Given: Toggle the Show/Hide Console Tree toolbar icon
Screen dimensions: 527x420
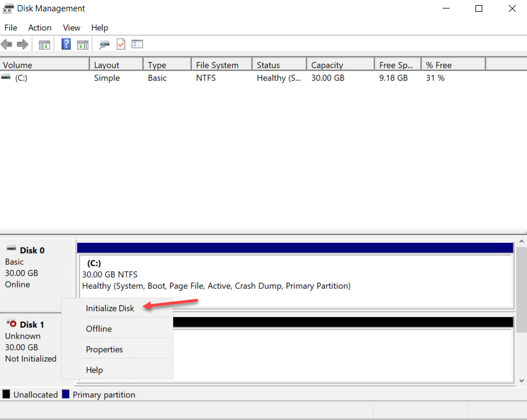Looking at the screenshot, I should tap(44, 44).
